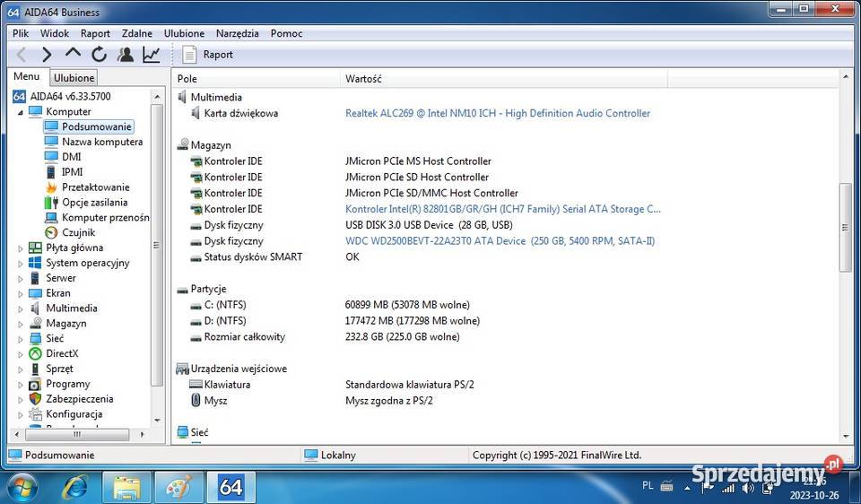
Task: Open the Plik menu
Action: tap(21, 33)
